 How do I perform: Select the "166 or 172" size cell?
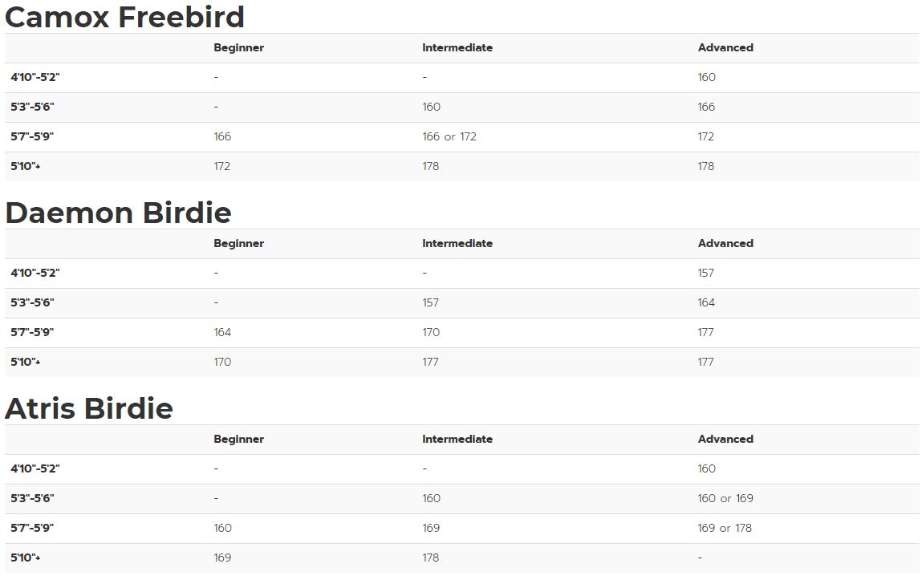tap(449, 136)
